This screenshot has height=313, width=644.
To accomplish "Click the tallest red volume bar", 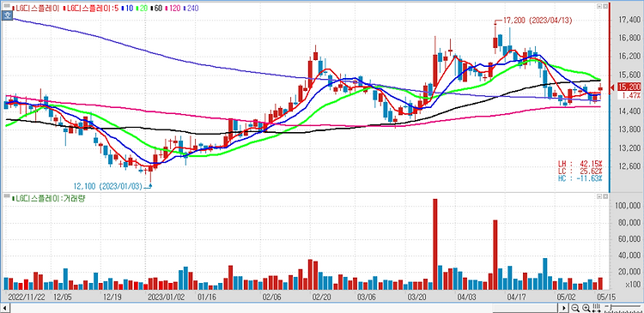I will (x=435, y=244).
